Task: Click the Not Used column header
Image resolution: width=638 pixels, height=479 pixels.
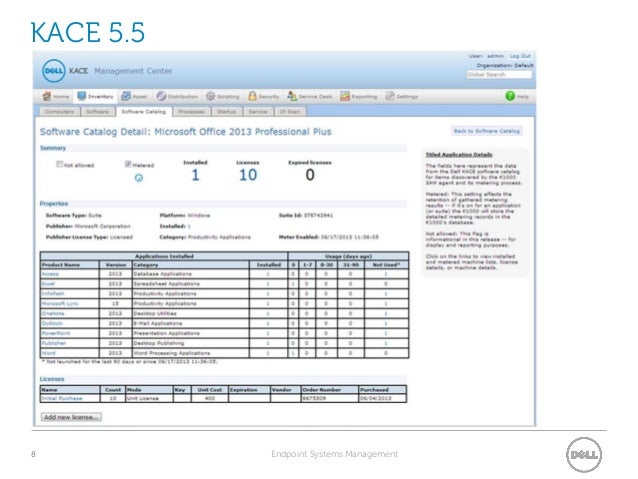Action: 386,265
